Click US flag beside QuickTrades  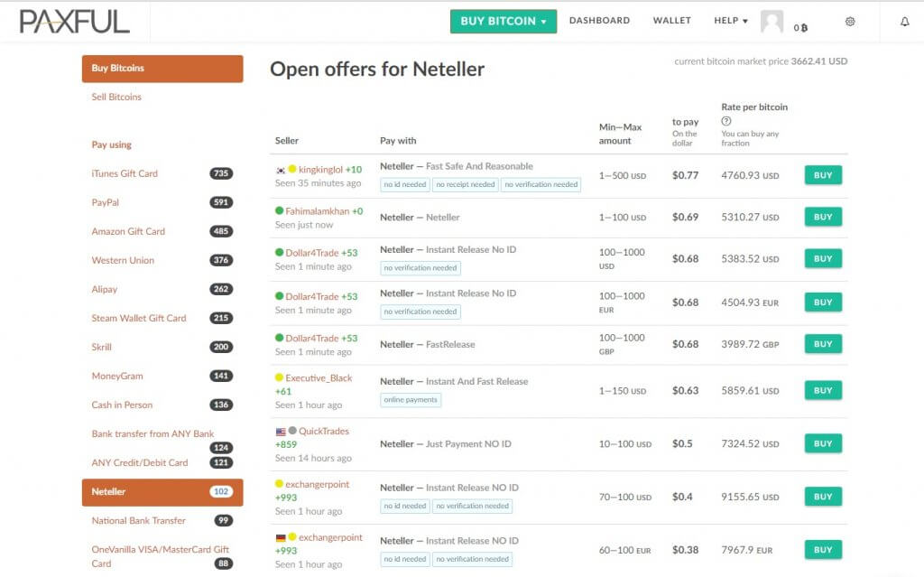click(281, 432)
